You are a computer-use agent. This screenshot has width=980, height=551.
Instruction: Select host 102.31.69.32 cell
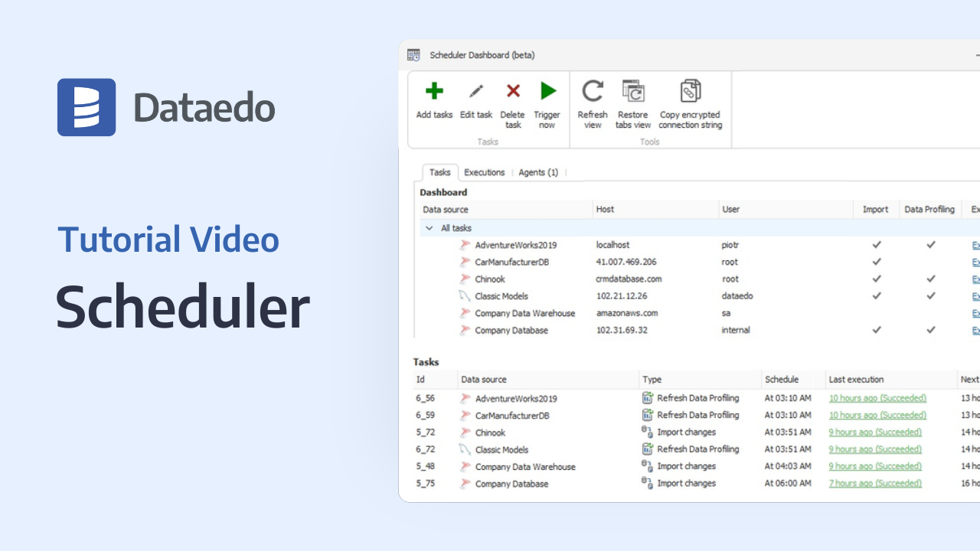pyautogui.click(x=622, y=330)
